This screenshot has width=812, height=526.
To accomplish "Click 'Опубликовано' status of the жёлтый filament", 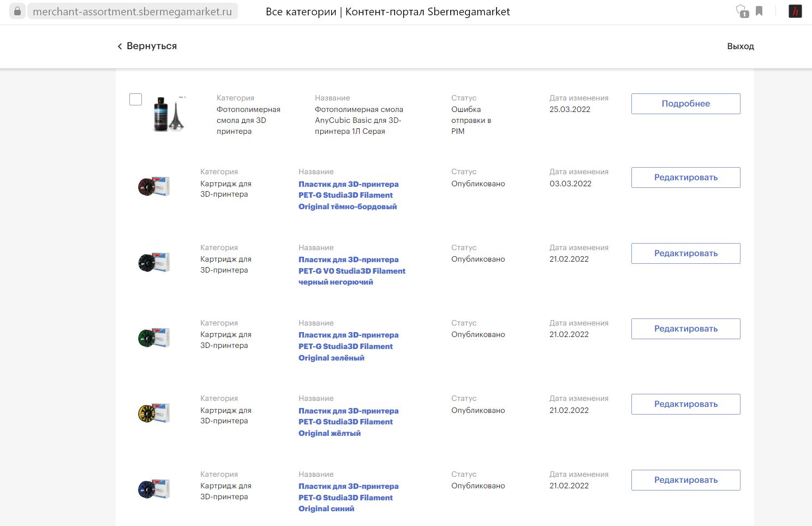I will coord(478,410).
